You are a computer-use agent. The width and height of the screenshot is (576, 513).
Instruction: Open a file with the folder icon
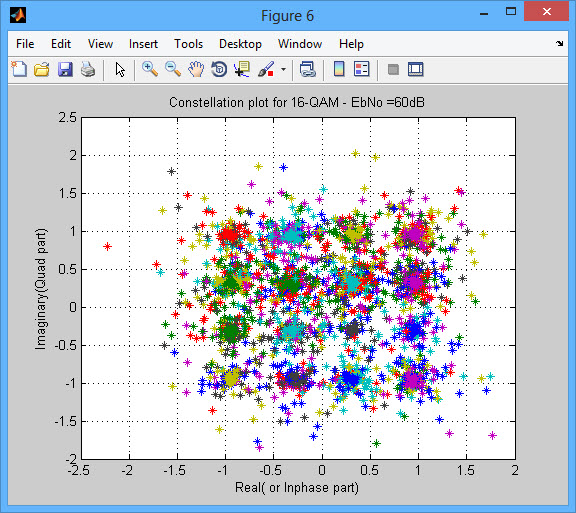(42, 69)
